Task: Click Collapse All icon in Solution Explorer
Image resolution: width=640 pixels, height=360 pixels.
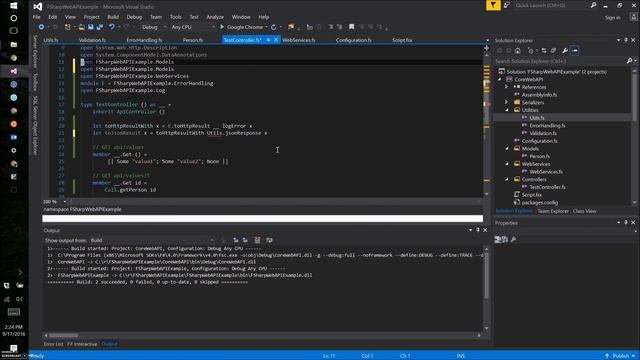Action: tap(553, 51)
